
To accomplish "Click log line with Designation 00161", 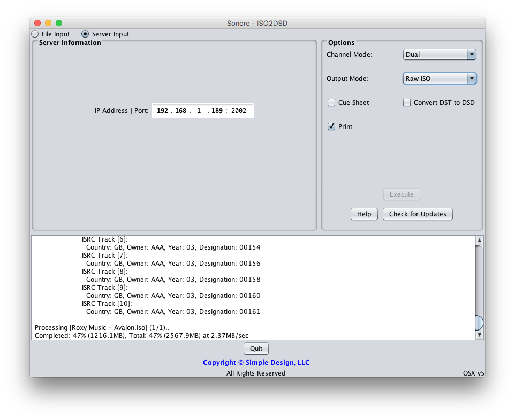I will pyautogui.click(x=173, y=312).
